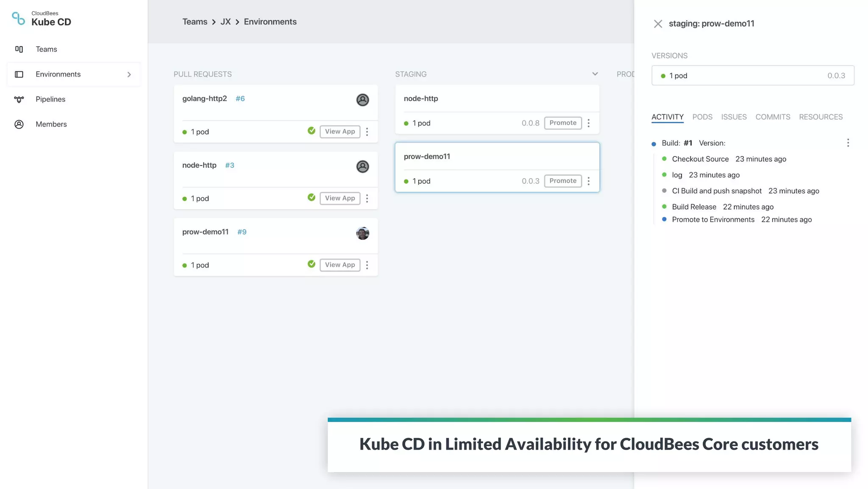
Task: Switch to the Pods tab
Action: coord(702,117)
